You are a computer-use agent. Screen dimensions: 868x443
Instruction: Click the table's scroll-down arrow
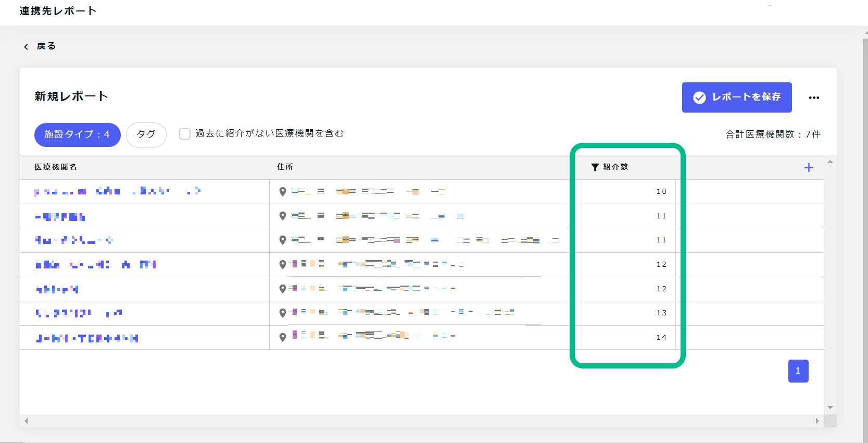(x=830, y=408)
